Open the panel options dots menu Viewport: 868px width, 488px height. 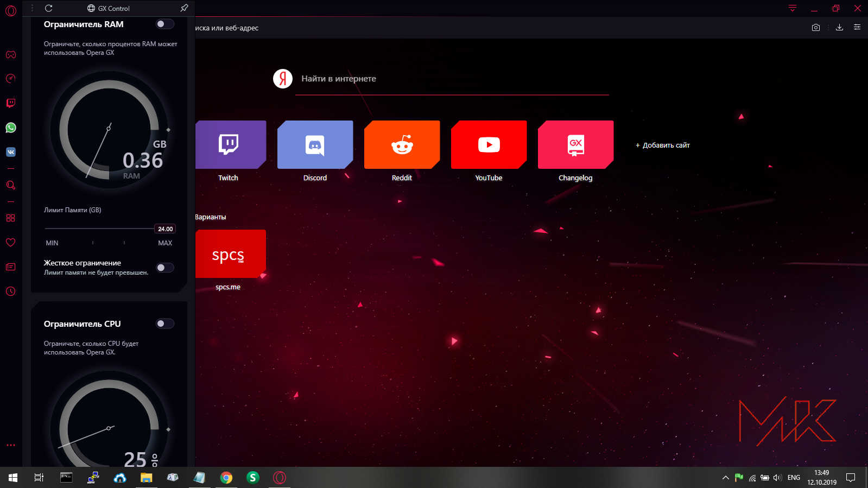(x=32, y=8)
